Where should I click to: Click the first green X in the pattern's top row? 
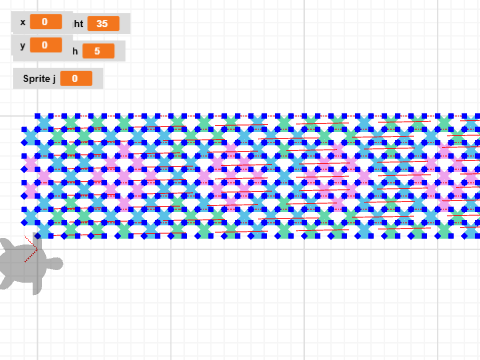(71, 123)
